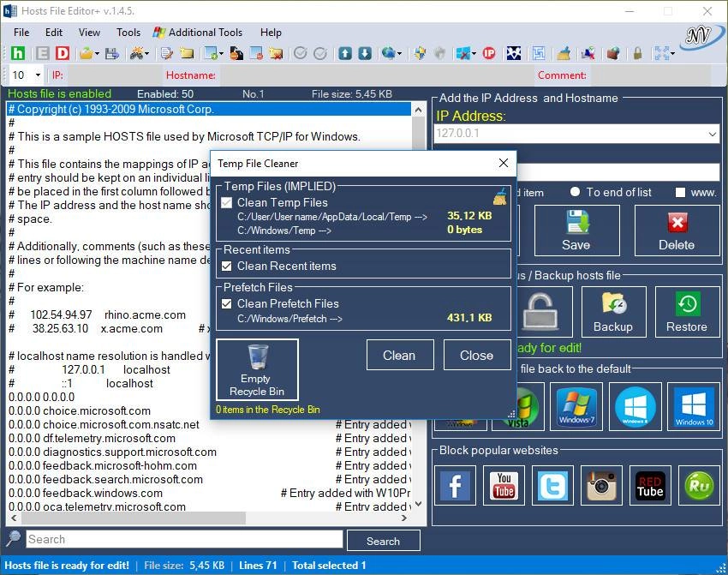
Task: Click the Twitter block website icon
Action: (x=552, y=485)
